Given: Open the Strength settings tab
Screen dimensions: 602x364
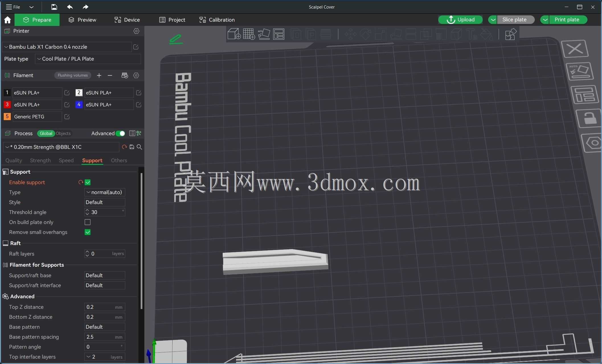Looking at the screenshot, I should [40, 161].
